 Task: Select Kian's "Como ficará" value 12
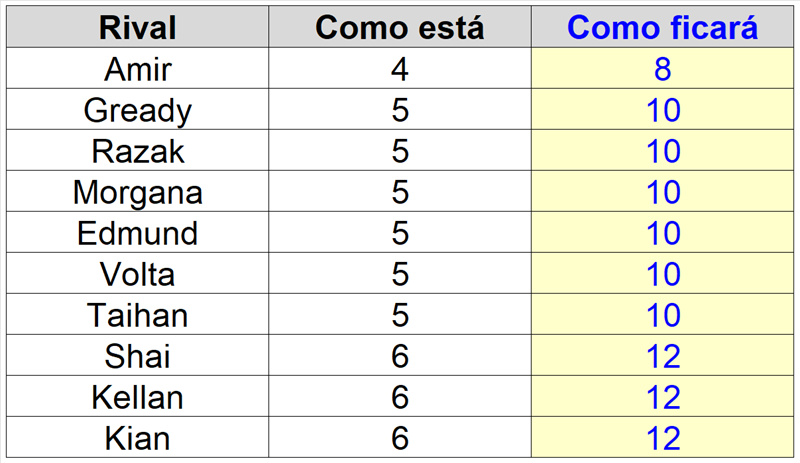[x=662, y=438]
